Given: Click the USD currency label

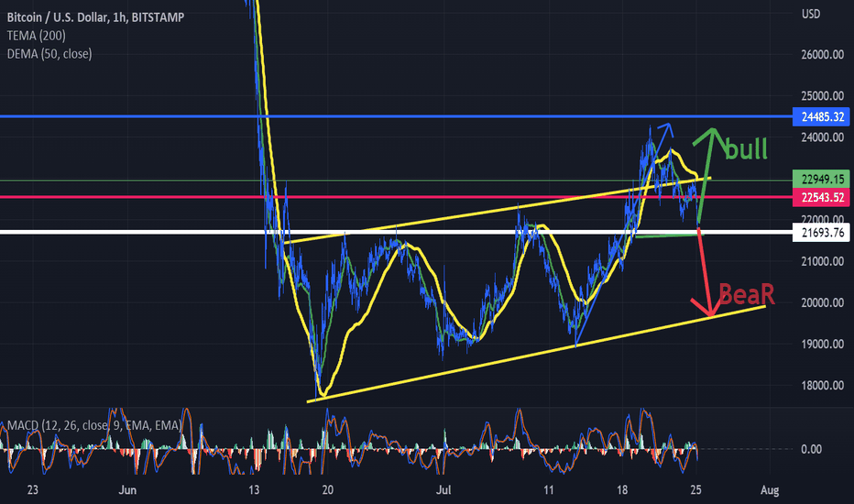Looking at the screenshot, I should coord(810,14).
